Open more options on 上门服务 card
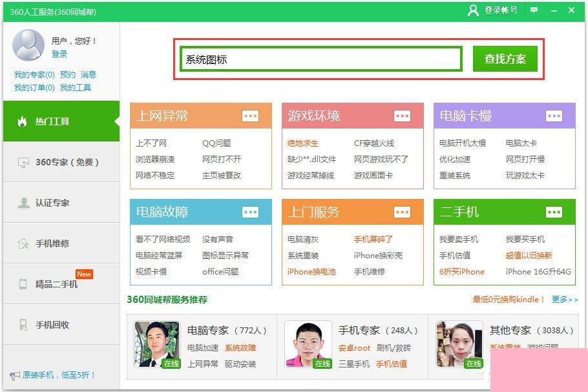 click(x=402, y=212)
